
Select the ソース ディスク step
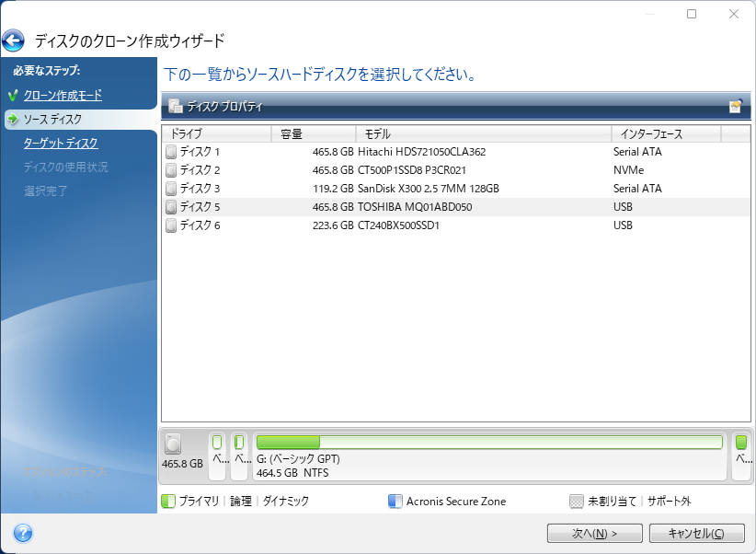(52, 119)
